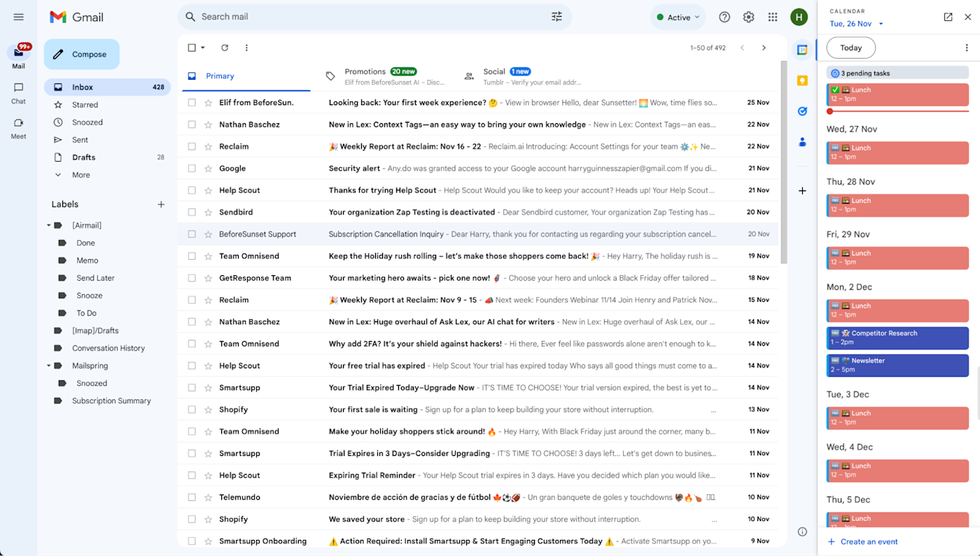Open the main menu hamburger icon

tap(18, 17)
